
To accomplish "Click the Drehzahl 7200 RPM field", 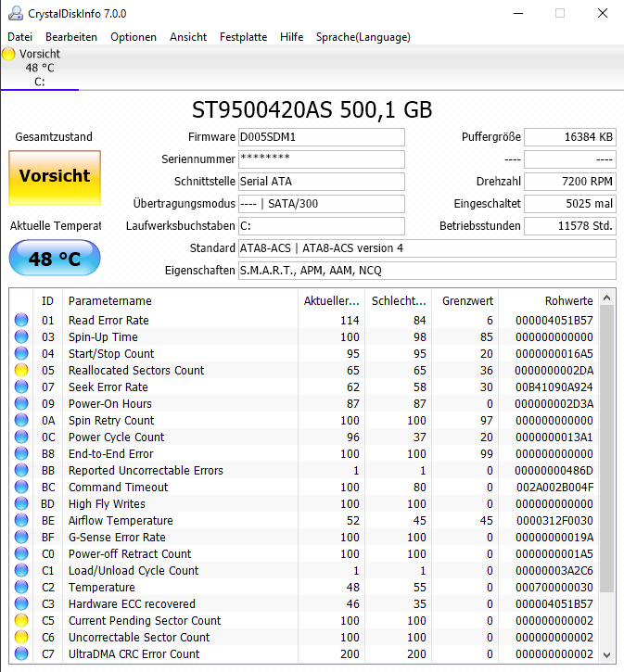I will 570,182.
